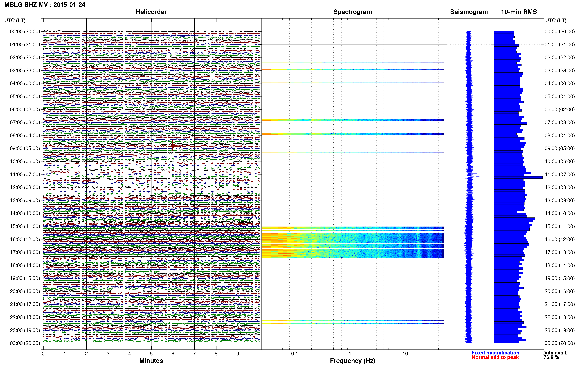This screenshot has height=368, width=588.
Task: Select the Spectrogram panel heading
Action: tap(352, 12)
